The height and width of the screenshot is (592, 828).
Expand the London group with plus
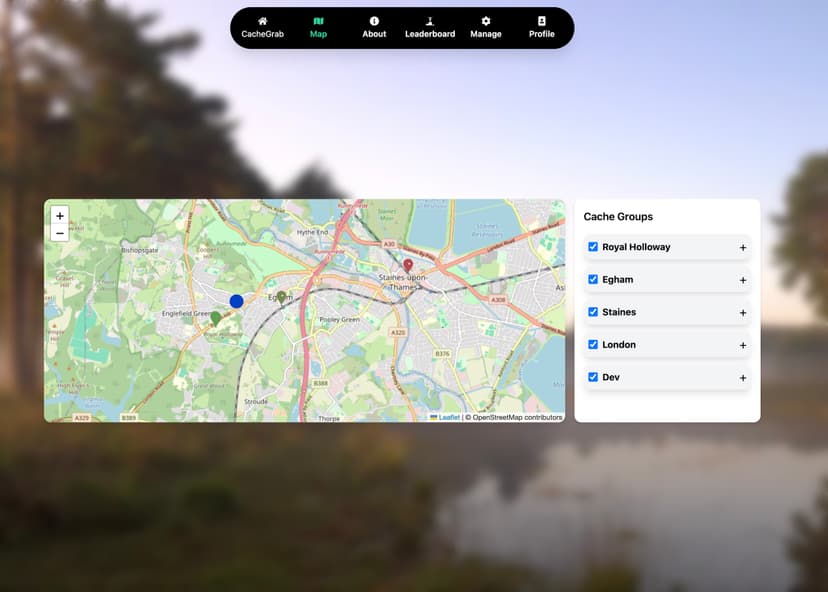coord(743,345)
